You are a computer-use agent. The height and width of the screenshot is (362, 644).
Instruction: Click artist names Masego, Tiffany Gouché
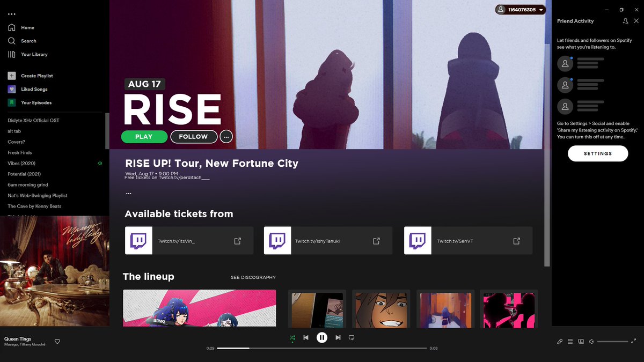25,345
